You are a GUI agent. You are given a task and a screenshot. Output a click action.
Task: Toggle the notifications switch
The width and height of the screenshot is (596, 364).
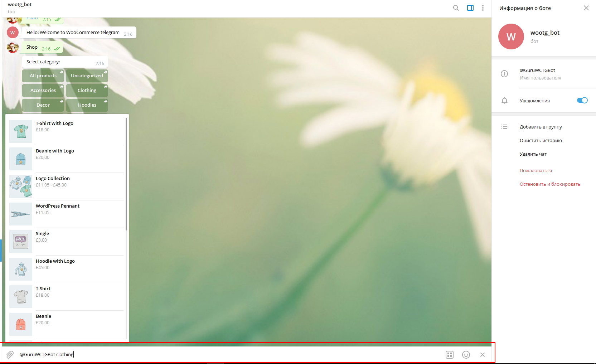tap(582, 100)
